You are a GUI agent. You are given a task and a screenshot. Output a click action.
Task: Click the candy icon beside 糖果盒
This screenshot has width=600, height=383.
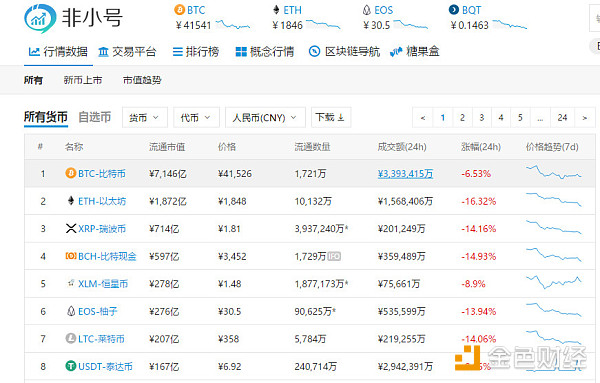(396, 52)
